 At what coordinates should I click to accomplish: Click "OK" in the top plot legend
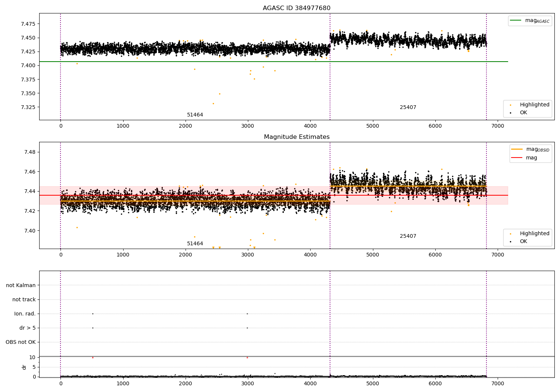tap(523, 113)
